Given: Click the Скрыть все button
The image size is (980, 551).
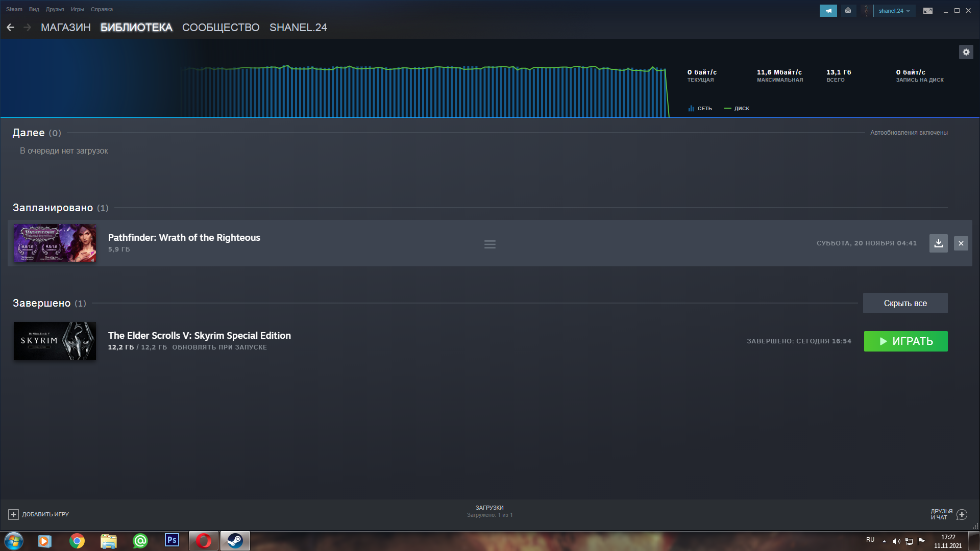Looking at the screenshot, I should click(x=904, y=303).
